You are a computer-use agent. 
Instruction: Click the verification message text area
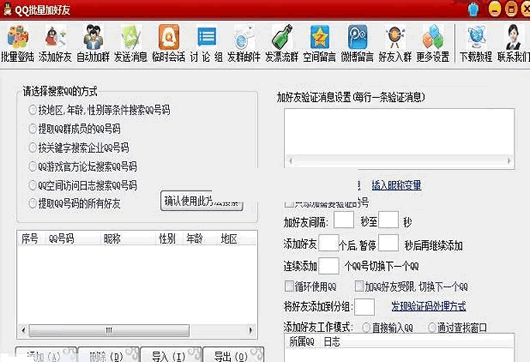click(x=399, y=132)
